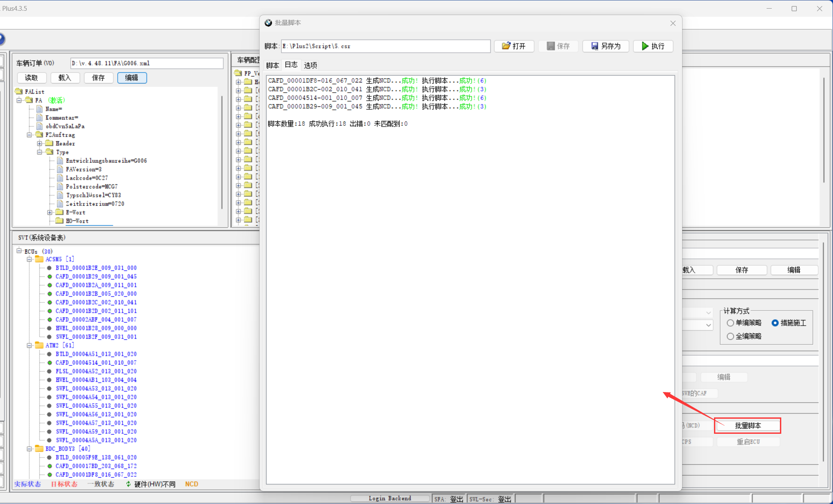Select the Name= document icon

(x=40, y=109)
